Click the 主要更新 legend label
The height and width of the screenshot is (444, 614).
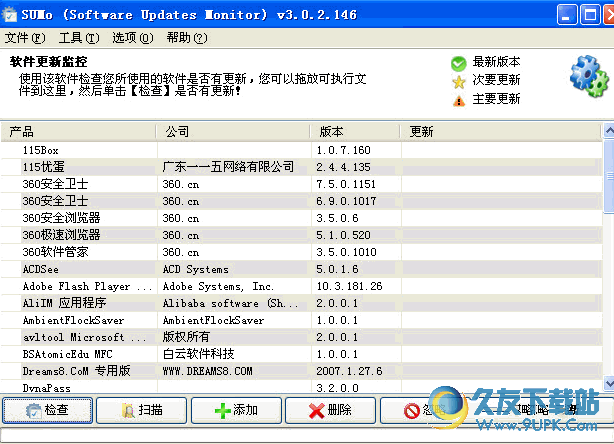click(x=497, y=99)
